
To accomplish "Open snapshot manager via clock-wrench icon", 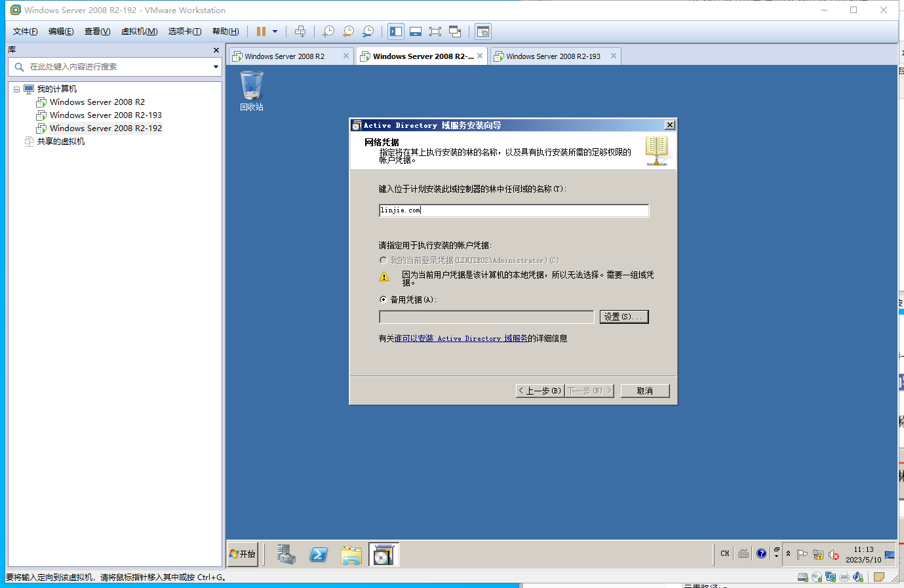I will [368, 31].
